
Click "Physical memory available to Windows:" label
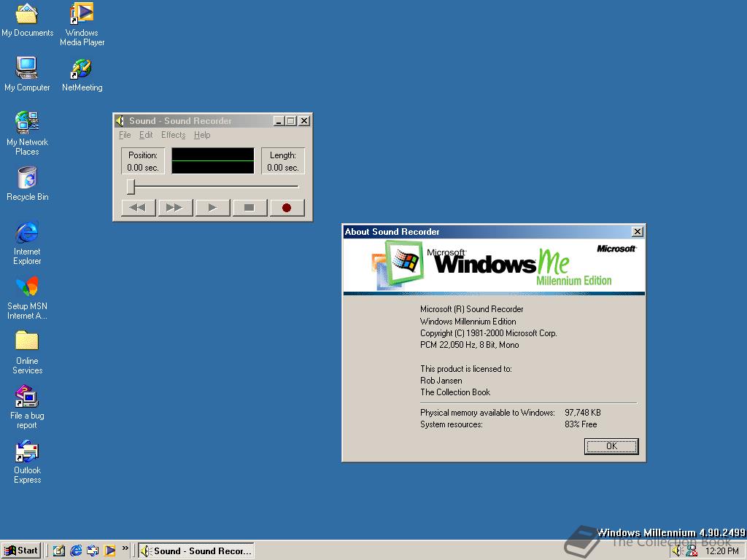pos(487,413)
